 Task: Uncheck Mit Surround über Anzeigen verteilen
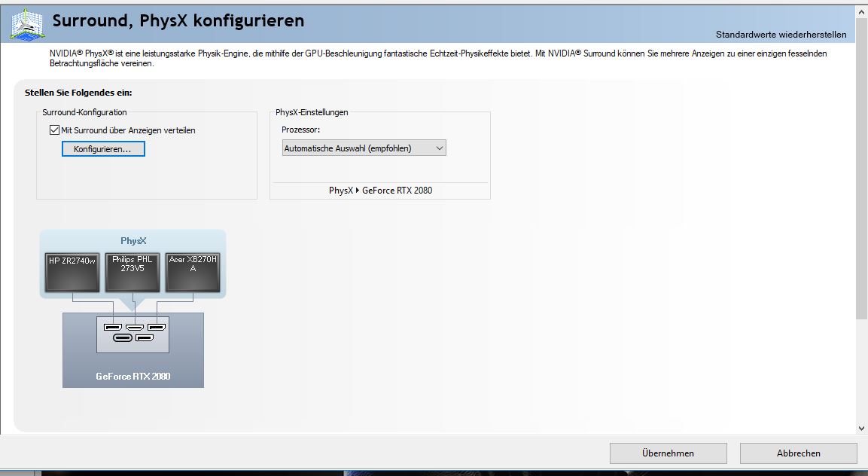click(54, 130)
